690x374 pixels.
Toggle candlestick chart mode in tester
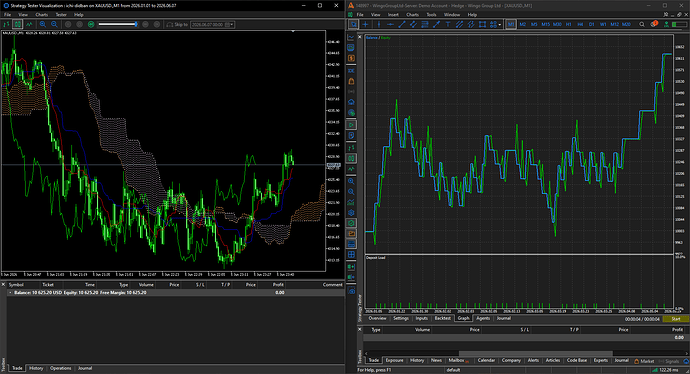coord(18,25)
